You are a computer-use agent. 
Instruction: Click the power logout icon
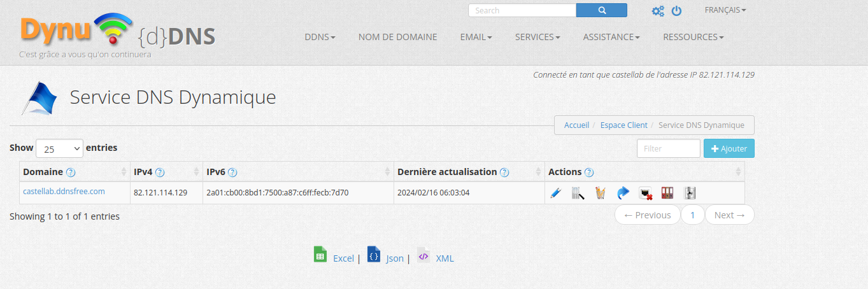(676, 11)
